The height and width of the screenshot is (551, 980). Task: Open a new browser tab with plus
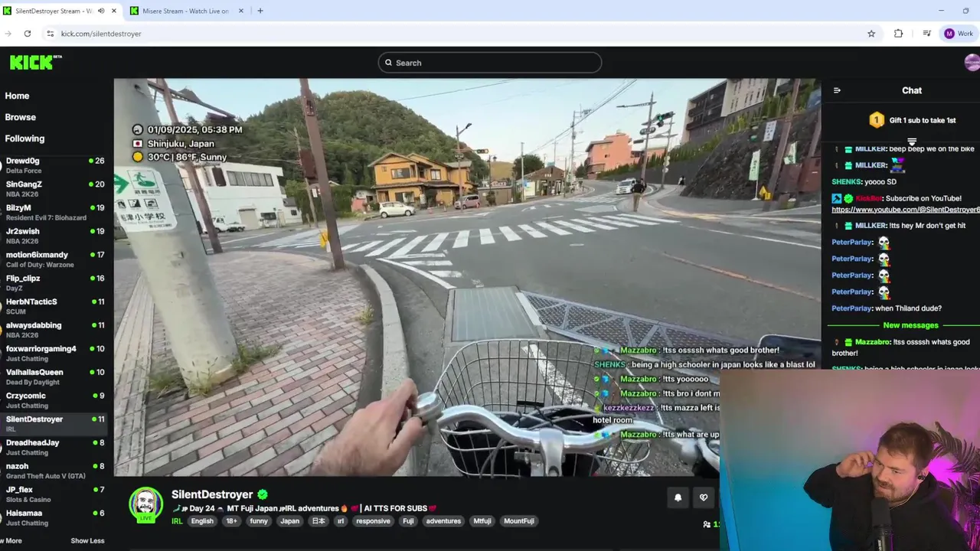click(260, 11)
